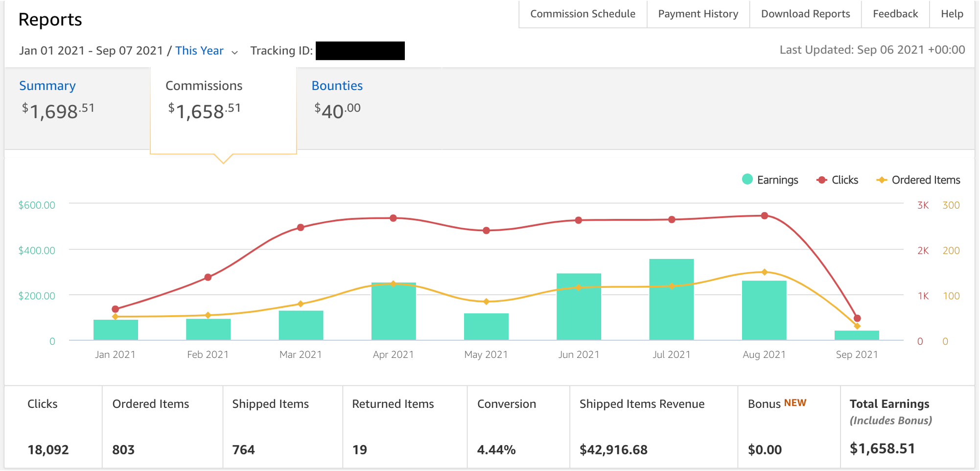The image size is (980, 471).
Task: Send Feedback
Action: pyautogui.click(x=895, y=14)
